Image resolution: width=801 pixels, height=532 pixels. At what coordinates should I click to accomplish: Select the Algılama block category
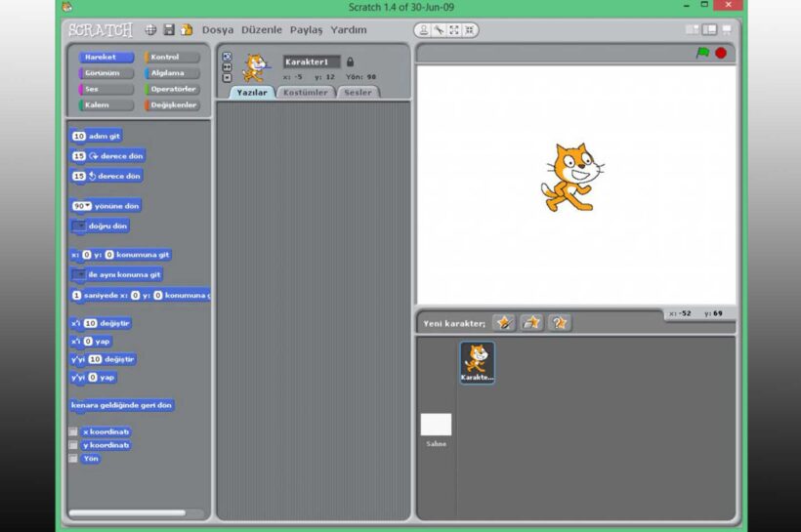click(172, 73)
